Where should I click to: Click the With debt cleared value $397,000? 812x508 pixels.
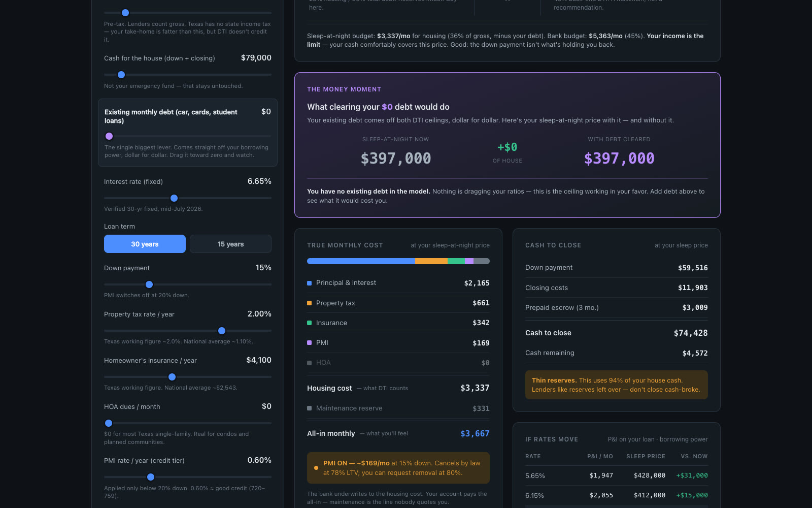point(619,158)
